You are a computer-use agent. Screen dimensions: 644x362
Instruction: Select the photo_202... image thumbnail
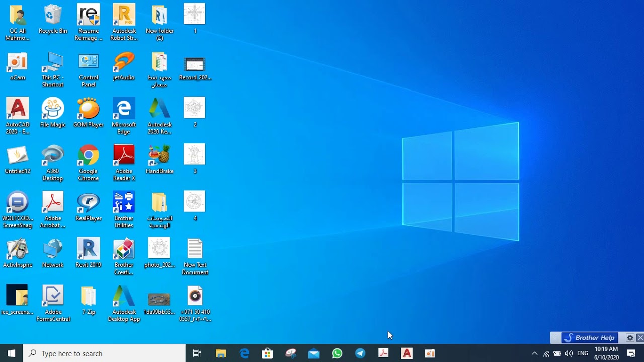pyautogui.click(x=159, y=253)
